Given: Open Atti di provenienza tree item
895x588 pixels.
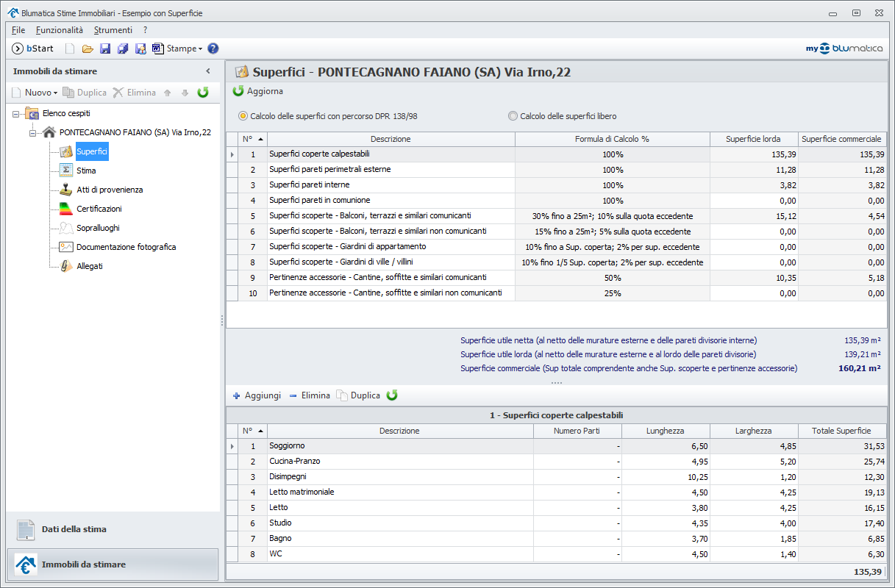Looking at the screenshot, I should point(110,190).
